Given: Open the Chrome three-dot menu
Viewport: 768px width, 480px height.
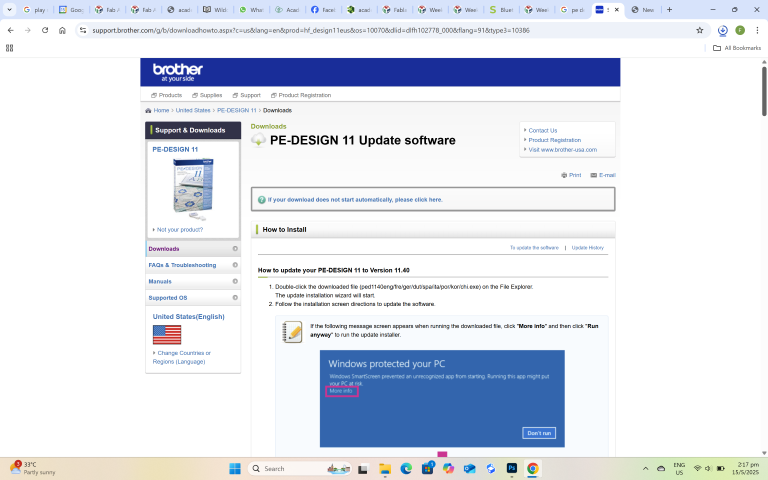Looking at the screenshot, I should pos(757,30).
